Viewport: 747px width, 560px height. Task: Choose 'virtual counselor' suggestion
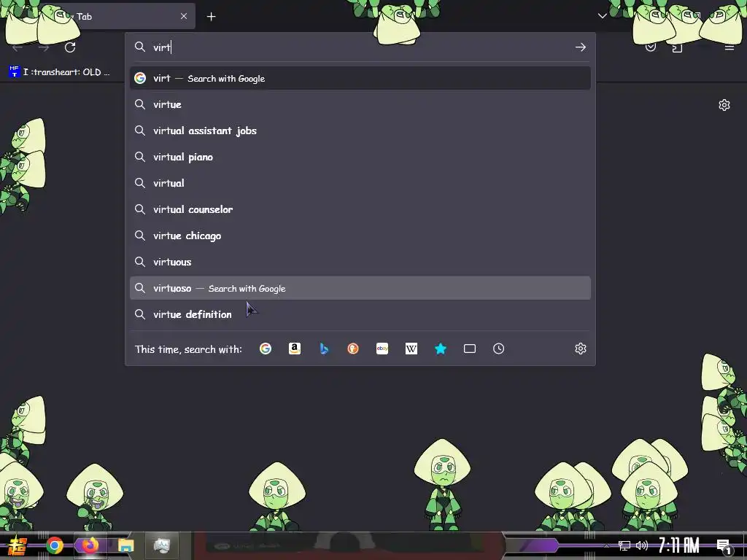pyautogui.click(x=360, y=209)
